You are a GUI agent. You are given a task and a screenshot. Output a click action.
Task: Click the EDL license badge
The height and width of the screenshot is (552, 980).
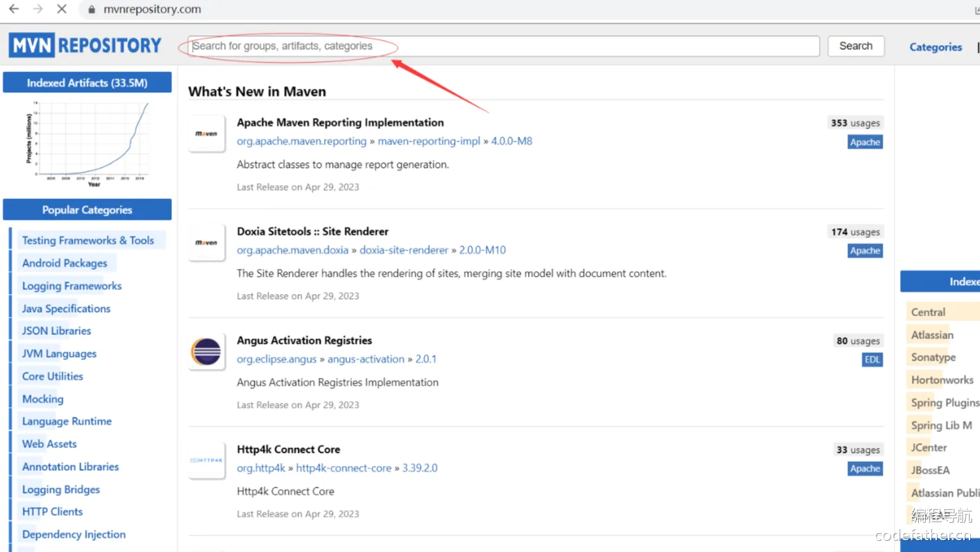872,360
